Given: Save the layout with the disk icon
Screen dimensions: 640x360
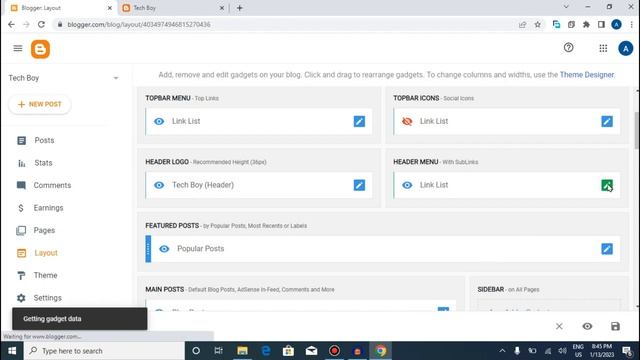Looking at the screenshot, I should 615,326.
